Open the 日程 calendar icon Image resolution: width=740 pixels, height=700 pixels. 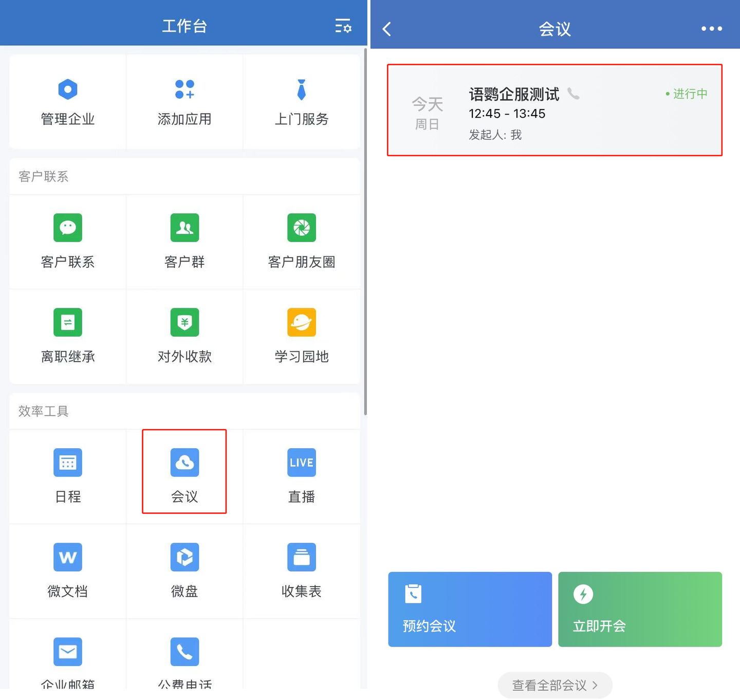tap(67, 463)
